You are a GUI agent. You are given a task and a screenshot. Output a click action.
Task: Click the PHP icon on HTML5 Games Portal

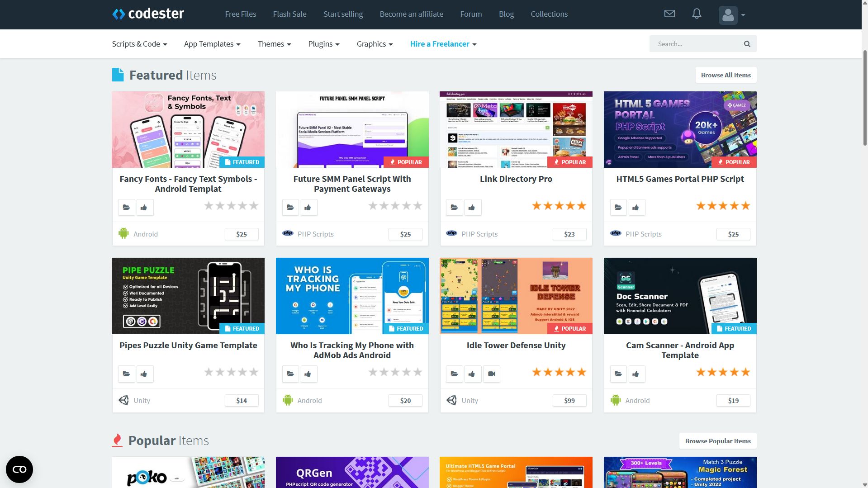coord(616,233)
